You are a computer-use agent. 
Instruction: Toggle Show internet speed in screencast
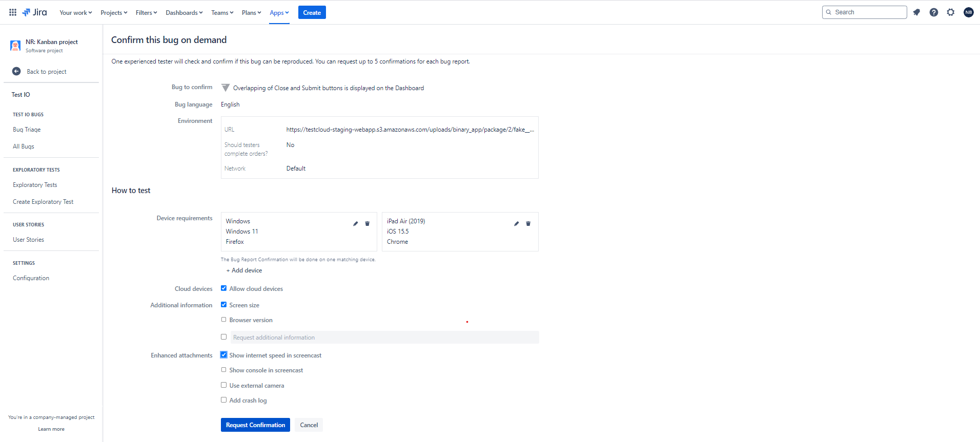223,355
